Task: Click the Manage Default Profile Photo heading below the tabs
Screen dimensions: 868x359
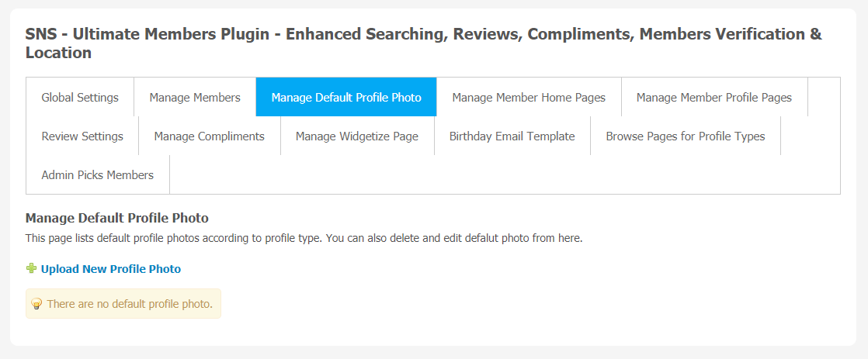Action: 116,218
